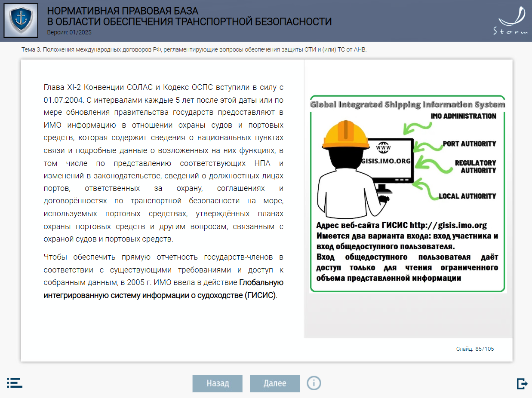The image size is (532, 398).
Task: Click the info circle icon
Action: coord(314,383)
